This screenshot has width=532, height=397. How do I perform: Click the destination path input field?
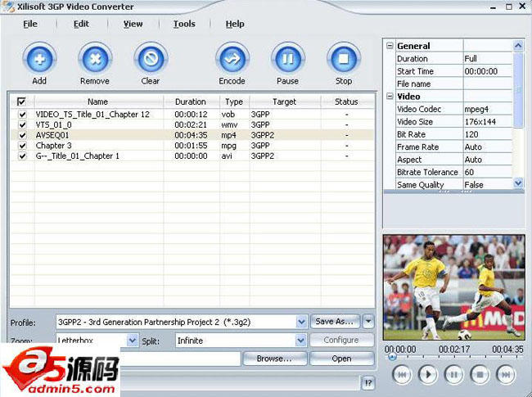coord(180,359)
